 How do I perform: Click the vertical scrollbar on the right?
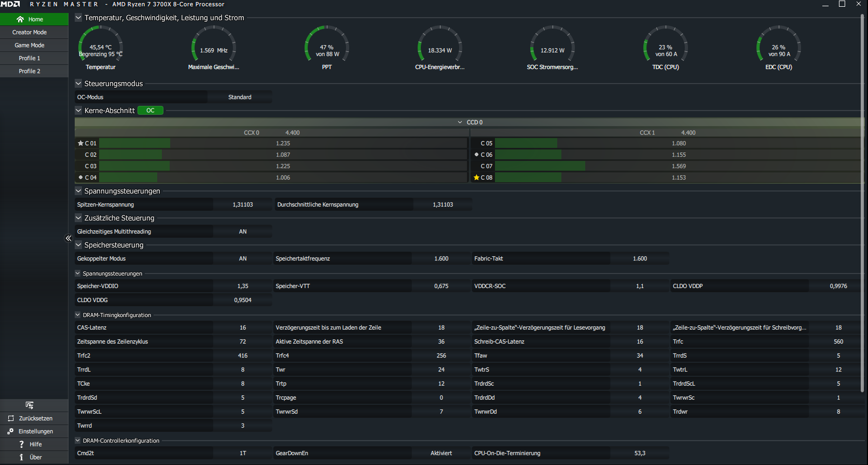862,202
